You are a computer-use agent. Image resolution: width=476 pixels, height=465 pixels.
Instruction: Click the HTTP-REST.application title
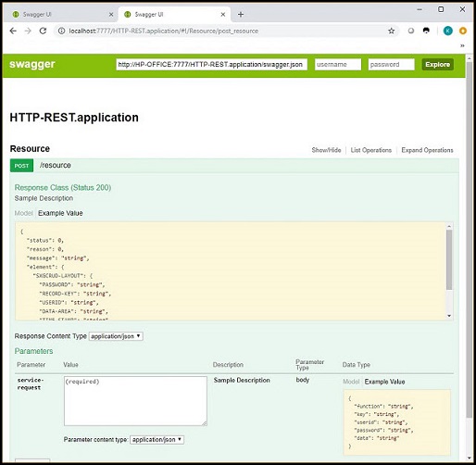tap(74, 118)
